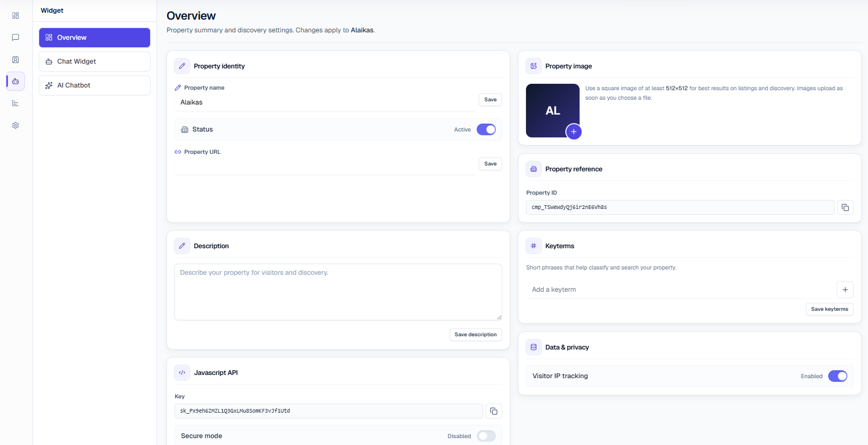Click the 'Secure mode' label
This screenshot has width=868, height=445.
[201, 436]
